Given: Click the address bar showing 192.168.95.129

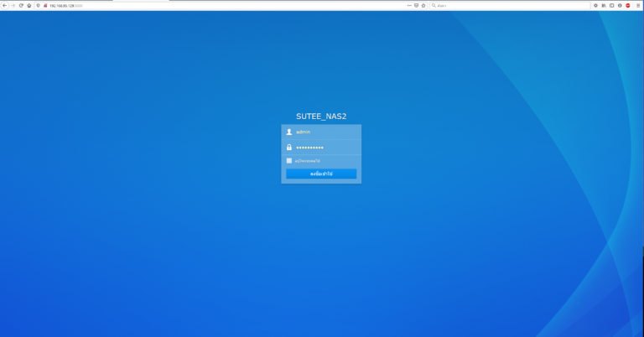Looking at the screenshot, I should tap(210, 5).
